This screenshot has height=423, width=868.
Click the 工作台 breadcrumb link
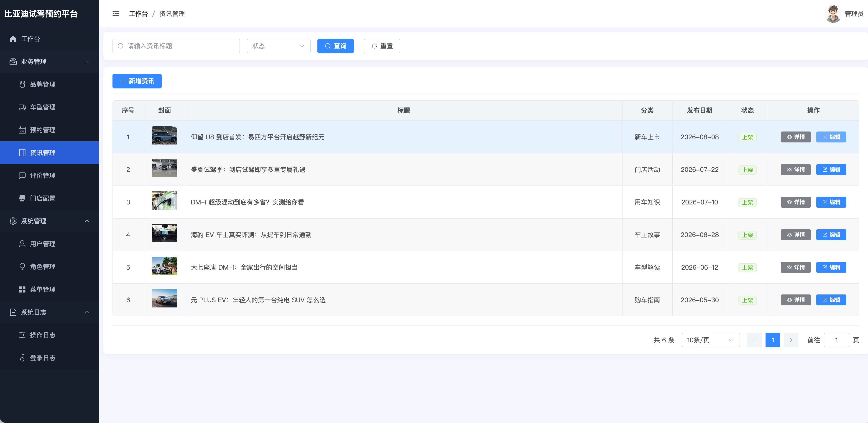coord(138,14)
